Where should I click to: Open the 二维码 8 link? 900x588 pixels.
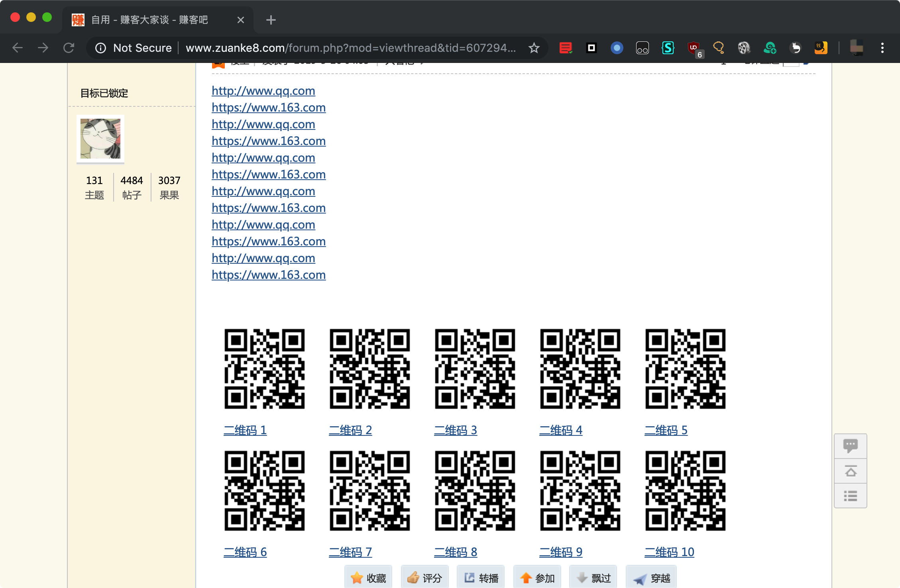(456, 552)
